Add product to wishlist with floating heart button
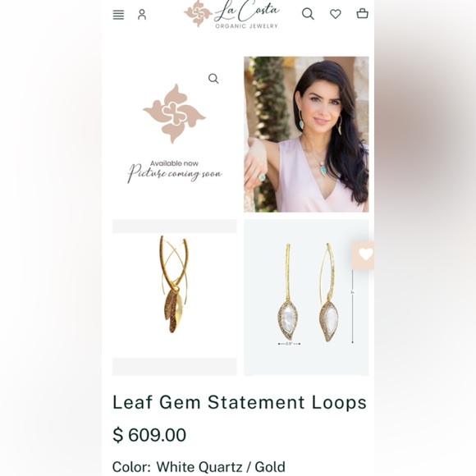Image resolution: width=476 pixels, height=476 pixels. [364, 255]
